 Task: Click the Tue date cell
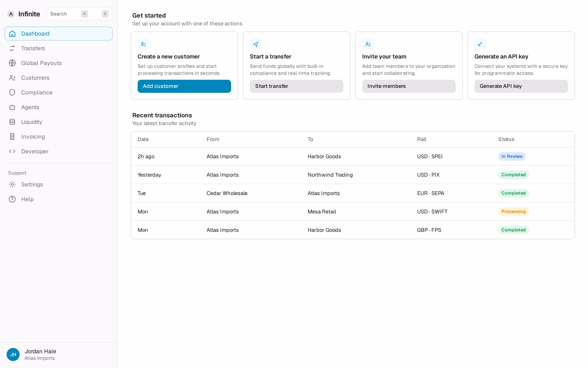[x=142, y=193]
